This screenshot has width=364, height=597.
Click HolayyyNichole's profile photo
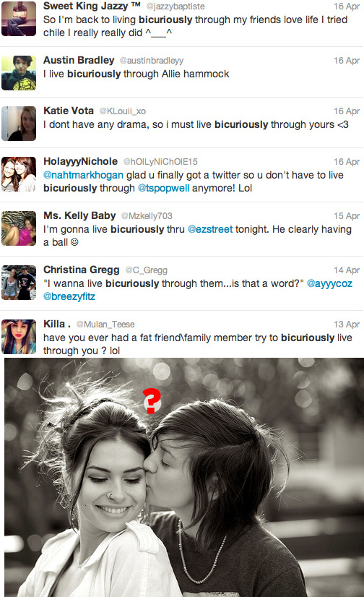click(19, 174)
